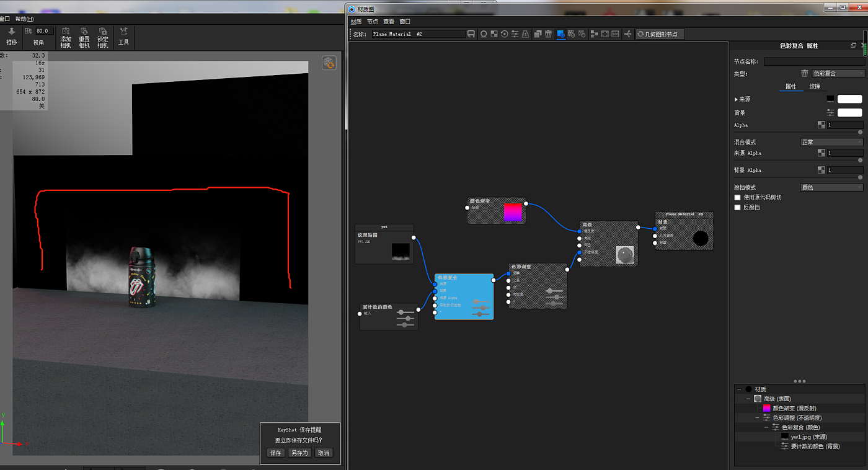868x470 pixels.
Task: Enable the 使用源代码剪切 checkbox
Action: click(x=738, y=197)
